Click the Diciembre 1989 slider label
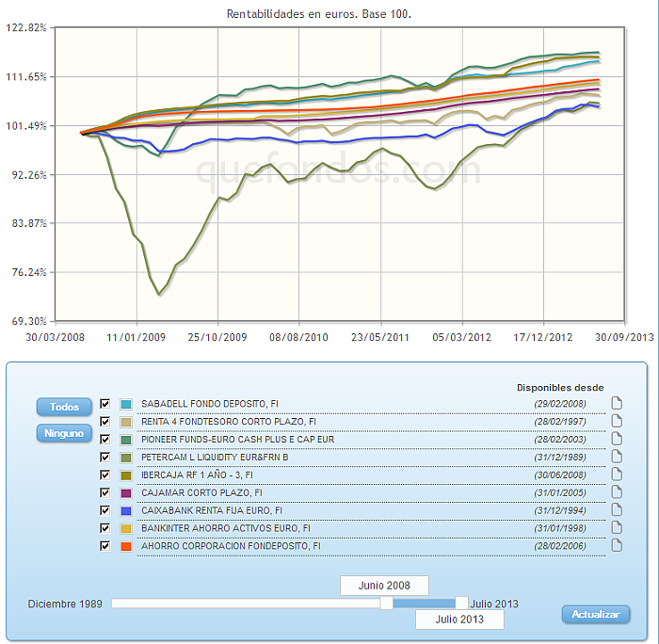 (x=65, y=604)
